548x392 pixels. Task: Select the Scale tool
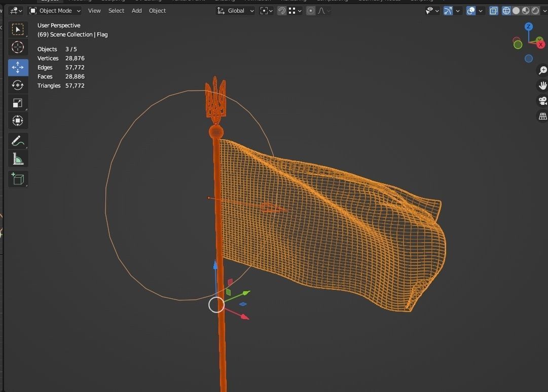[x=18, y=103]
